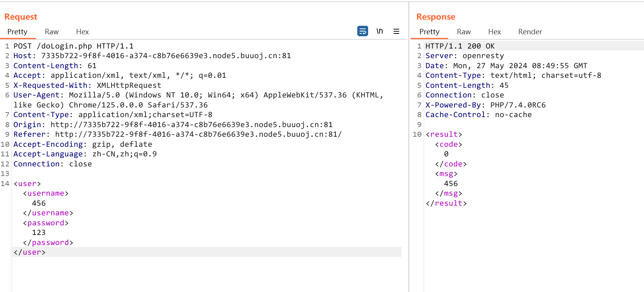Click the closing </password> tag
The width and height of the screenshot is (644, 292).
pyautogui.click(x=48, y=242)
